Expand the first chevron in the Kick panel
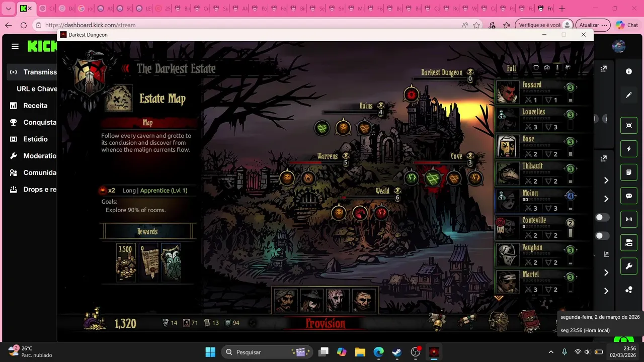644x362 pixels. (x=606, y=180)
